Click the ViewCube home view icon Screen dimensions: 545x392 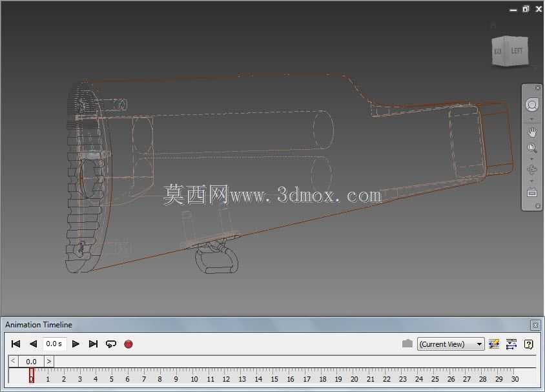[493, 26]
